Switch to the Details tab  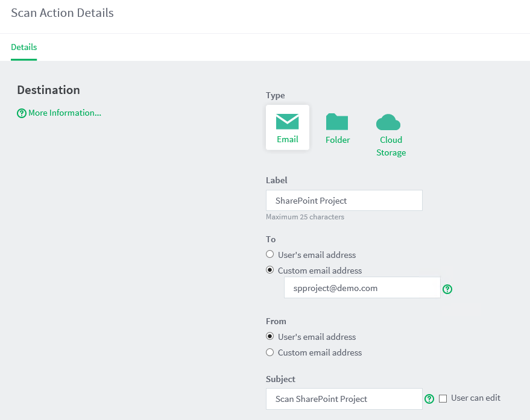[24, 47]
